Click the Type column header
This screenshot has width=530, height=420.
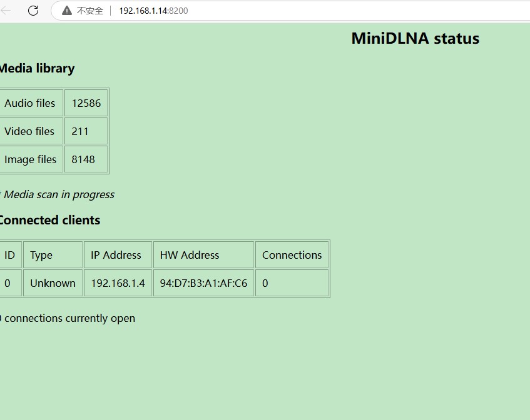53,255
